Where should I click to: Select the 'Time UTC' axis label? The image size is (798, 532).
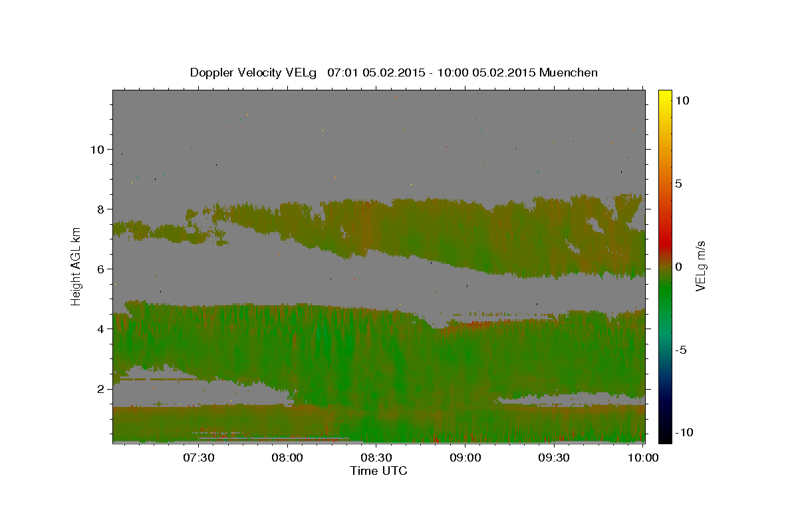click(x=378, y=471)
